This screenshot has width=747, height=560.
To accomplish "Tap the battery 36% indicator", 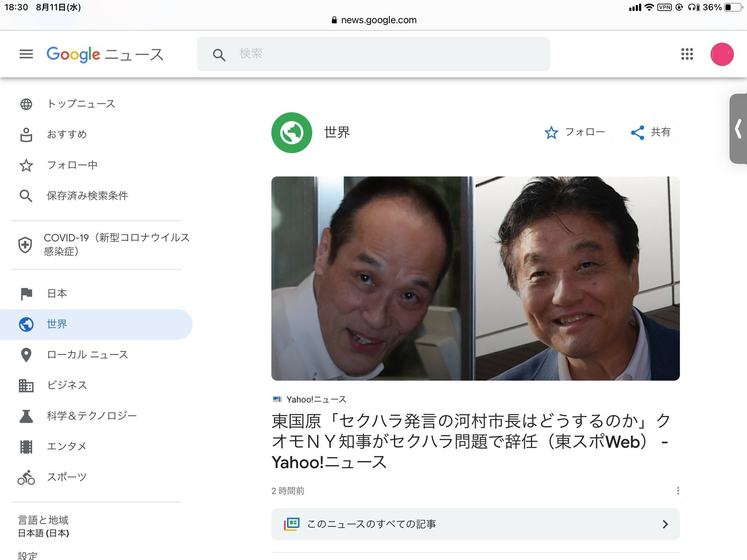I will click(723, 7).
